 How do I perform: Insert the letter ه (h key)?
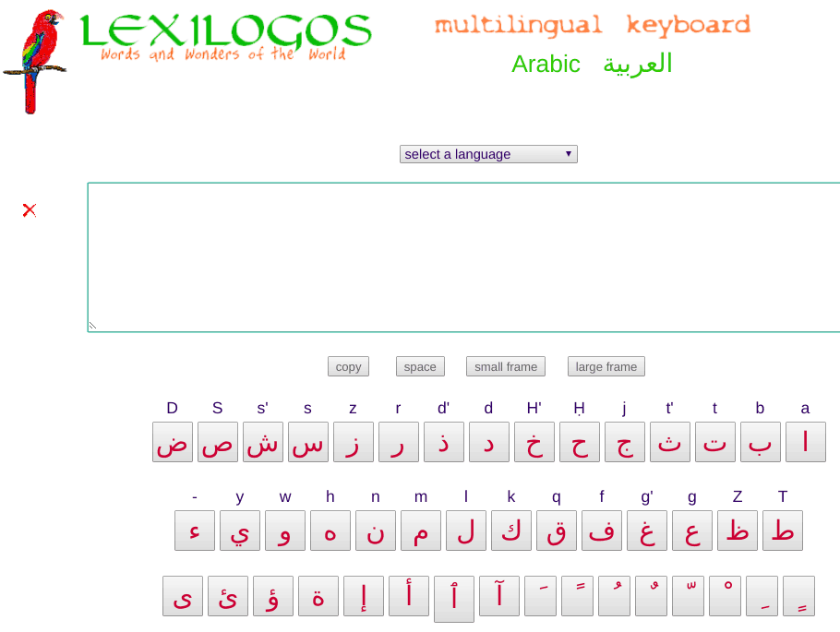(330, 531)
